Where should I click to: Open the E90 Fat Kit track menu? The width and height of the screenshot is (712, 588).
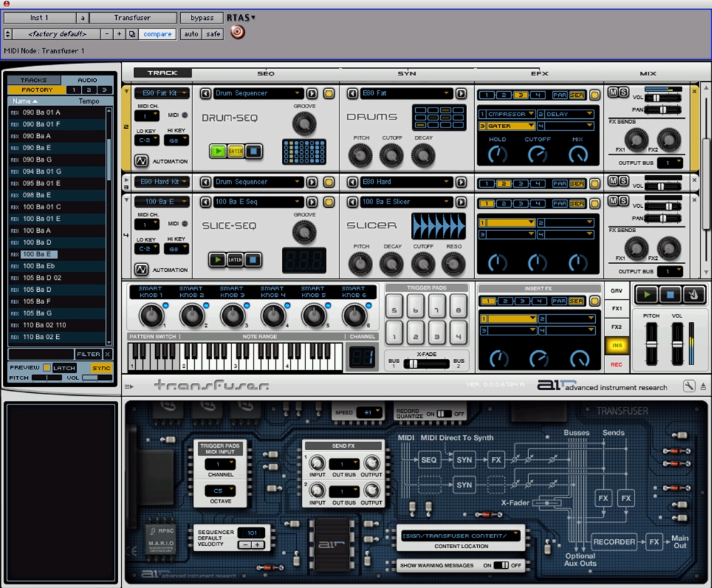point(162,93)
